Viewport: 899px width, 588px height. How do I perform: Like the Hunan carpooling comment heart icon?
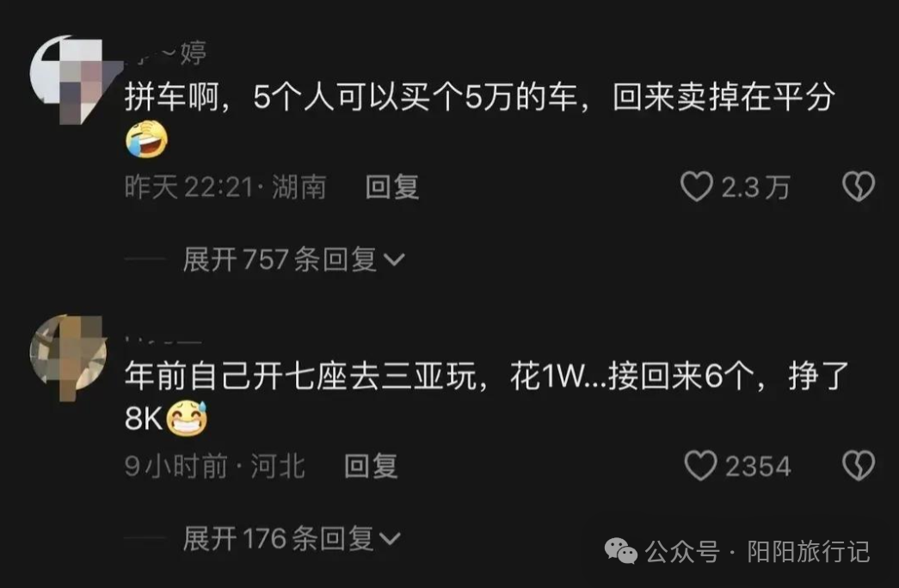point(697,187)
